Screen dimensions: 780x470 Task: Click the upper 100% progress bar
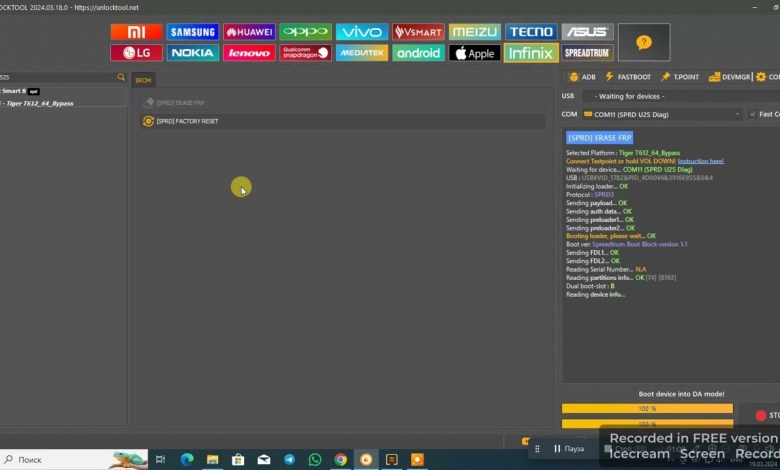[x=647, y=408]
